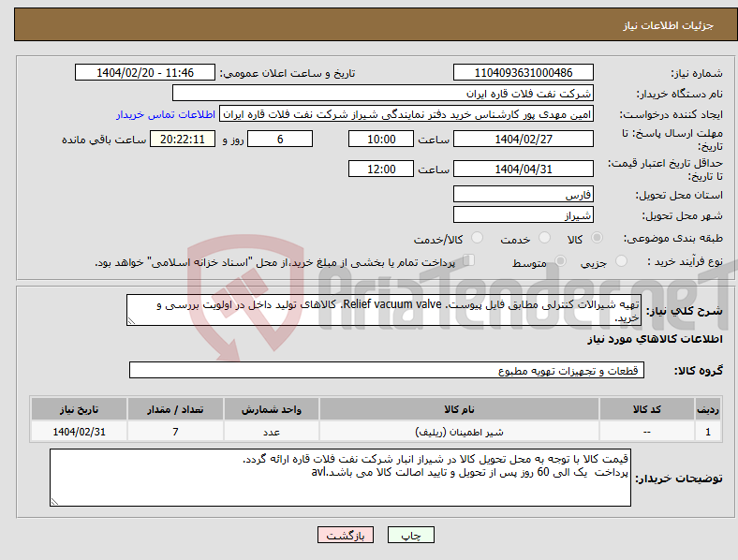Click the چاپ (print) button
The image size is (738, 560).
click(x=410, y=535)
